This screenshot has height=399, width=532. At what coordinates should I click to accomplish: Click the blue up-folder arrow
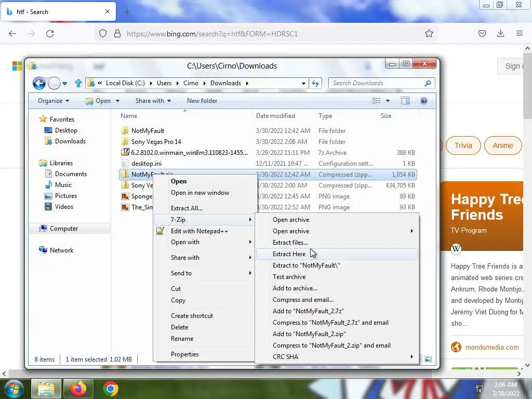[x=78, y=83]
